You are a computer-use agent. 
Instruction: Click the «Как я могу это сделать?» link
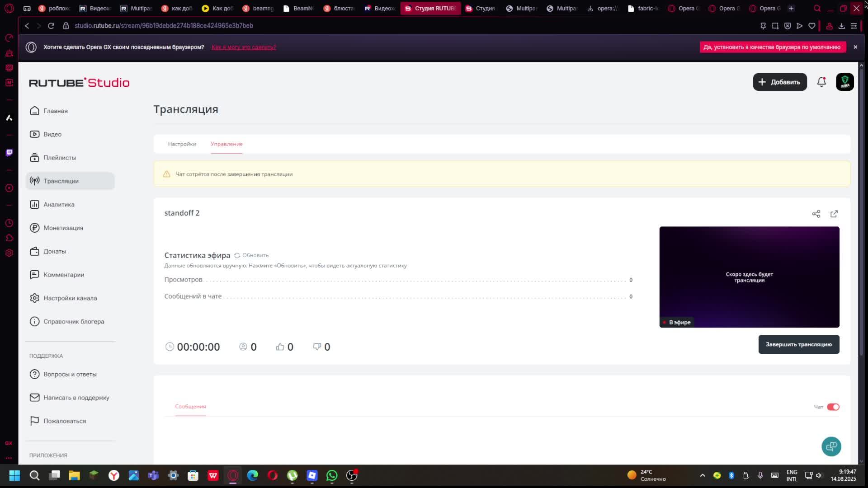tap(243, 47)
